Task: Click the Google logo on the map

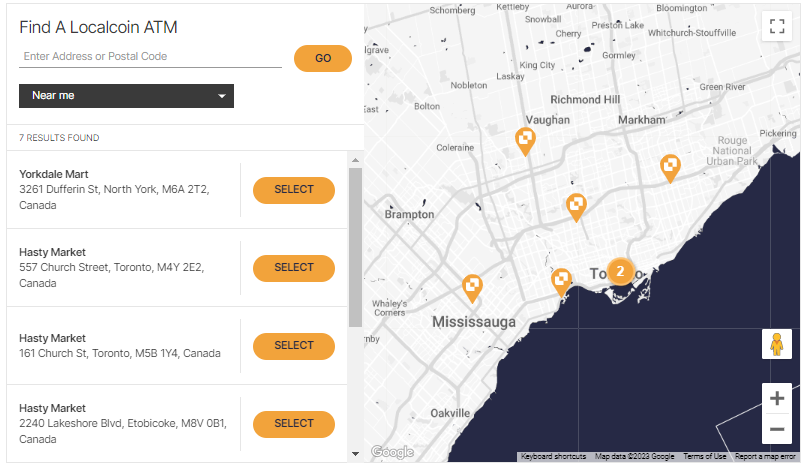Action: pos(393,452)
